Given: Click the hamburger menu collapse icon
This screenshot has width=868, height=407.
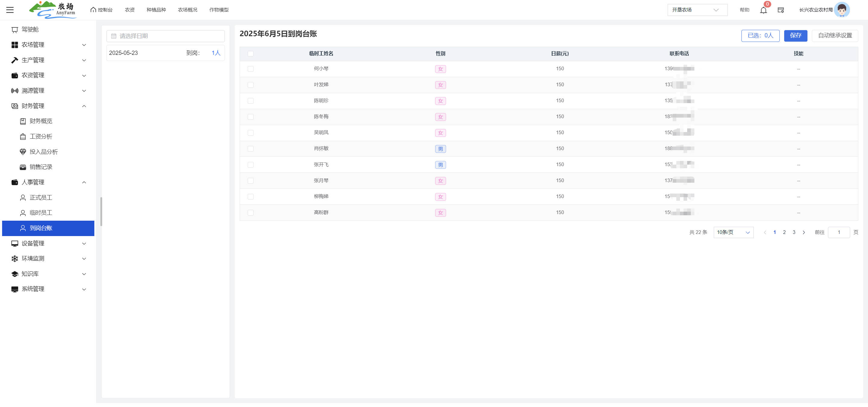Looking at the screenshot, I should pos(10,10).
